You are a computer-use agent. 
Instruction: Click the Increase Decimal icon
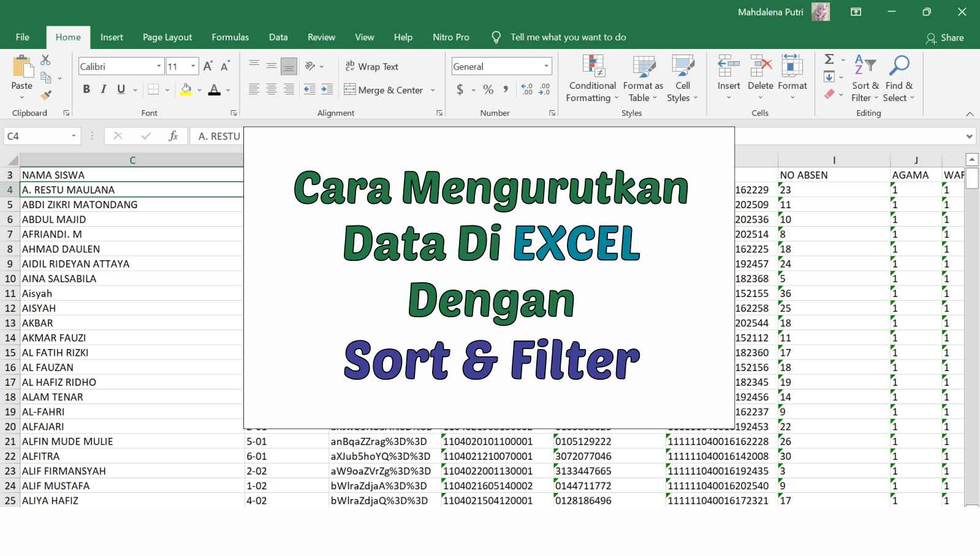[x=527, y=89]
